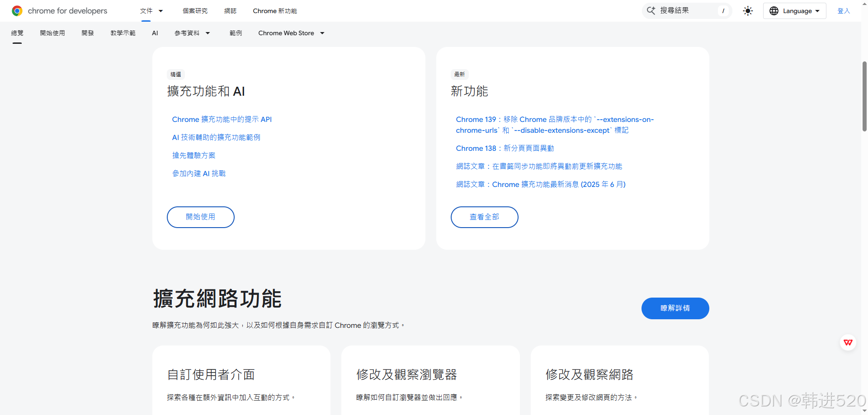Click the 新功能 card heading
This screenshot has width=868, height=415.
tap(469, 91)
